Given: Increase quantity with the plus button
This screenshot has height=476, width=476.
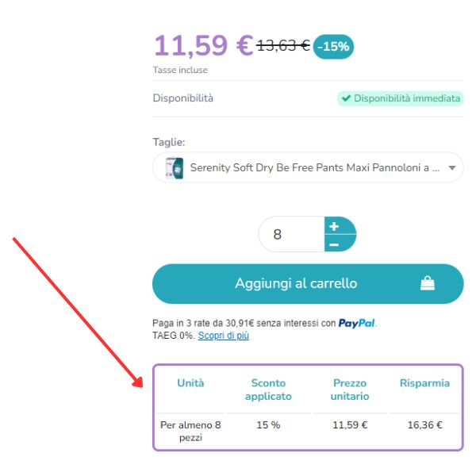Looking at the screenshot, I should coord(334,227).
